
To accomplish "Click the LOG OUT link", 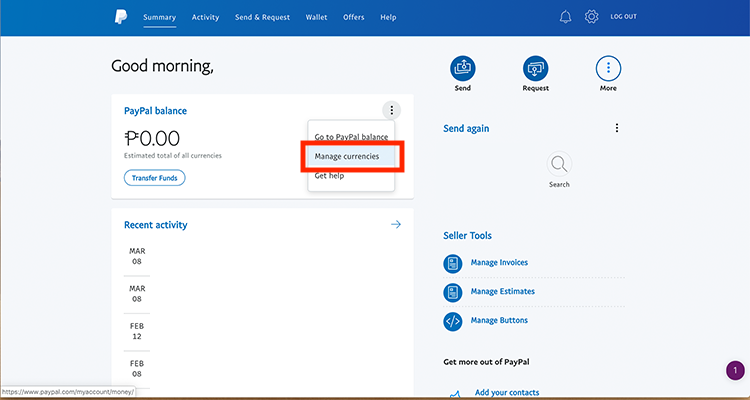I will pyautogui.click(x=623, y=17).
